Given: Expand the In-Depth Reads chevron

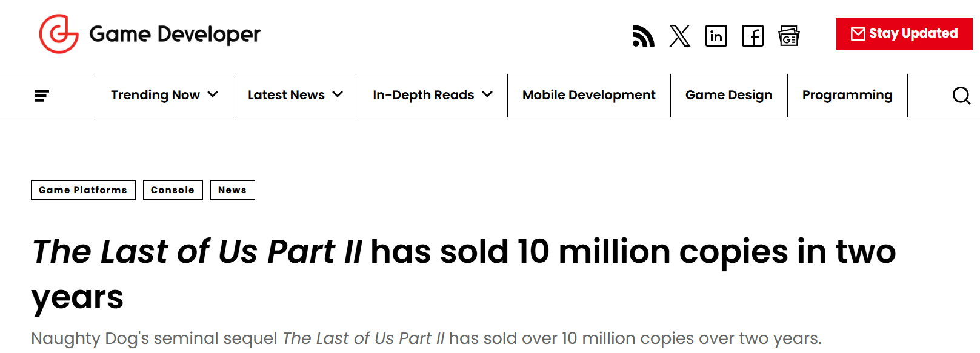Looking at the screenshot, I should [x=487, y=94].
